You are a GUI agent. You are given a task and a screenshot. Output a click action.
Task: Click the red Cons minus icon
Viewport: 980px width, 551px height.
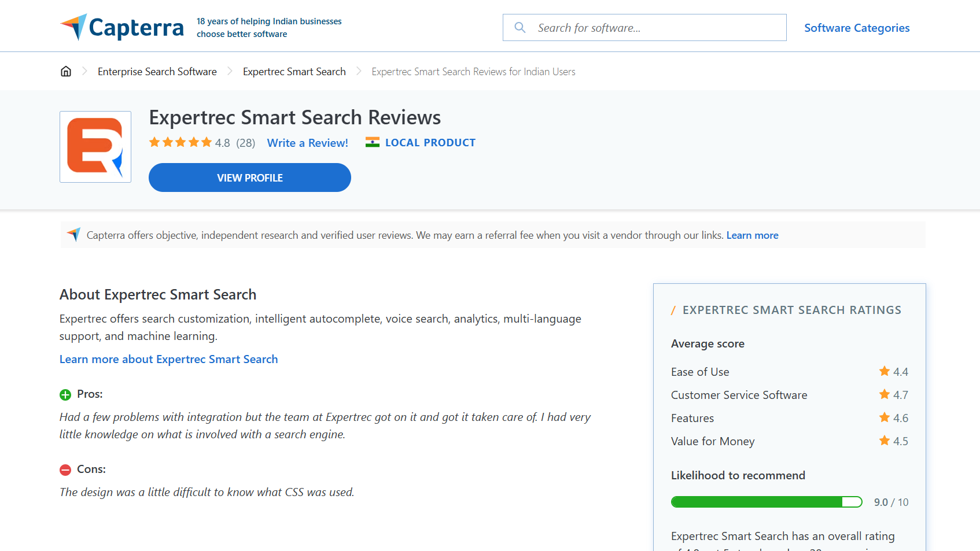point(65,469)
